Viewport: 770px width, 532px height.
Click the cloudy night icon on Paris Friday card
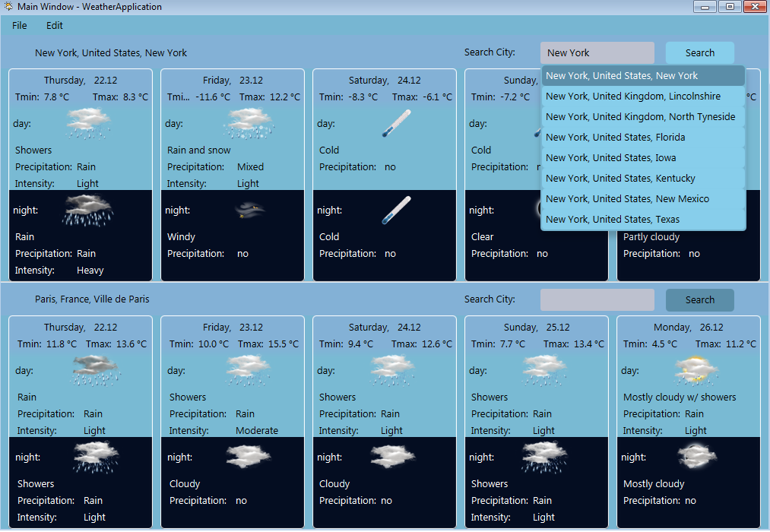(x=249, y=456)
